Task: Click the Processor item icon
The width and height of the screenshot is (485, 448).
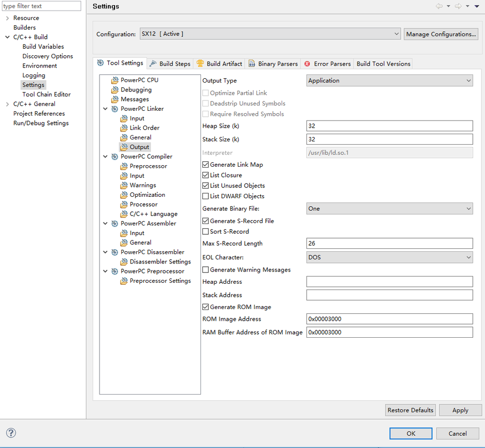Action: tap(124, 205)
